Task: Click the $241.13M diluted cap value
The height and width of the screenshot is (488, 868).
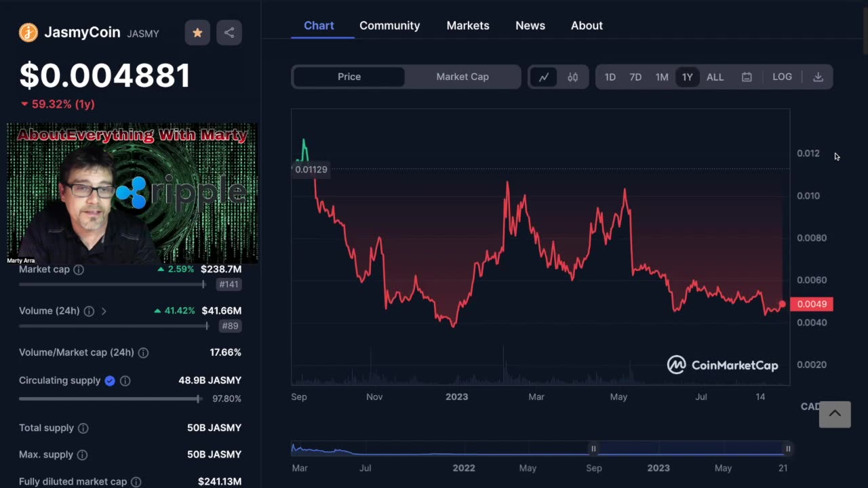Action: [x=220, y=482]
